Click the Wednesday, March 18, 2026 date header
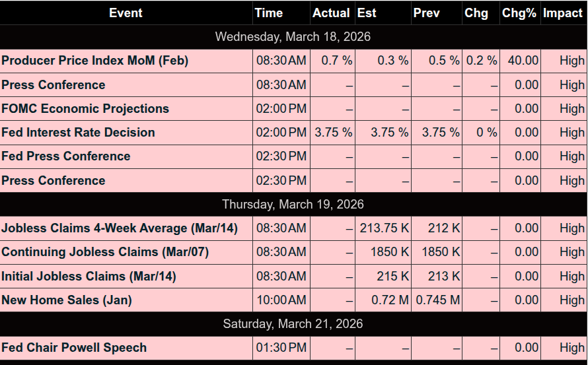The width and height of the screenshot is (588, 365). (293, 37)
